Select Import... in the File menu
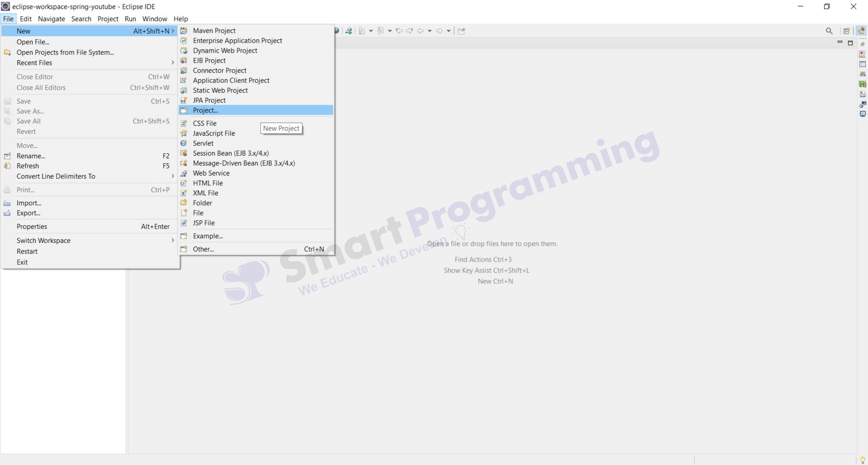The height and width of the screenshot is (465, 868). 89,203
